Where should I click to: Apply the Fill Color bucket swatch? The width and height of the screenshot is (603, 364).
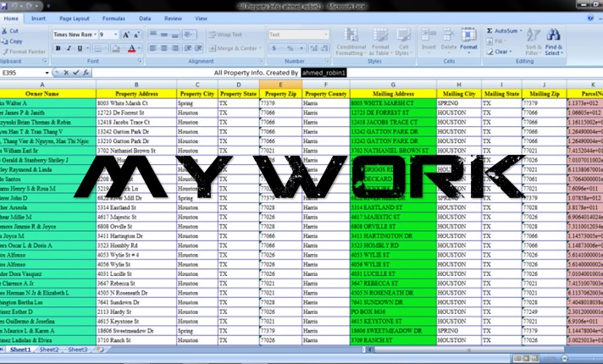115,48
